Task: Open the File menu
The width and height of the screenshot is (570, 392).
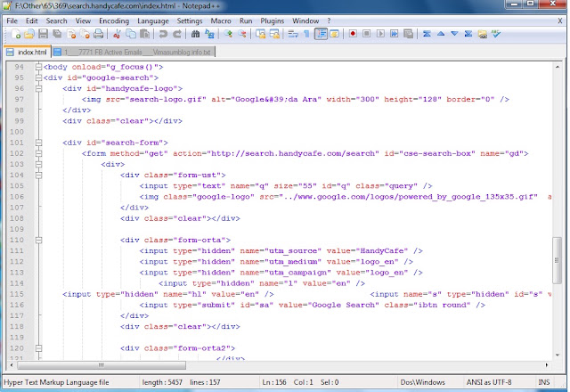Action: click(12, 20)
